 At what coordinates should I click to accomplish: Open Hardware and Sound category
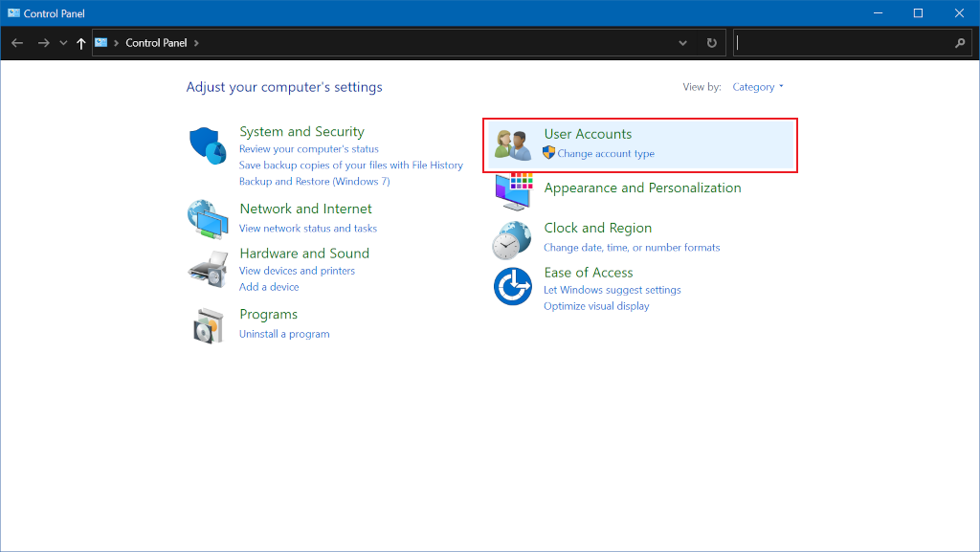click(304, 254)
